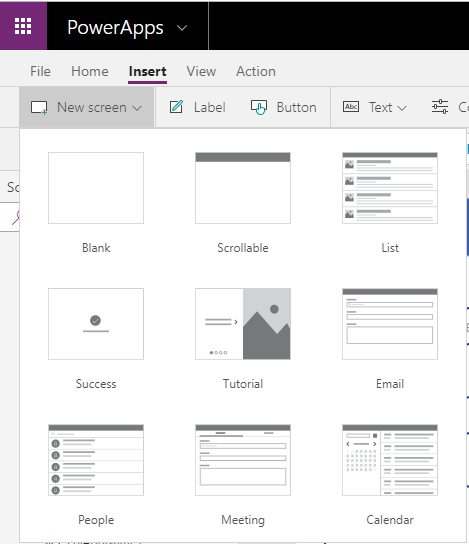Click the Success template label
The height and width of the screenshot is (544, 469).
(96, 384)
